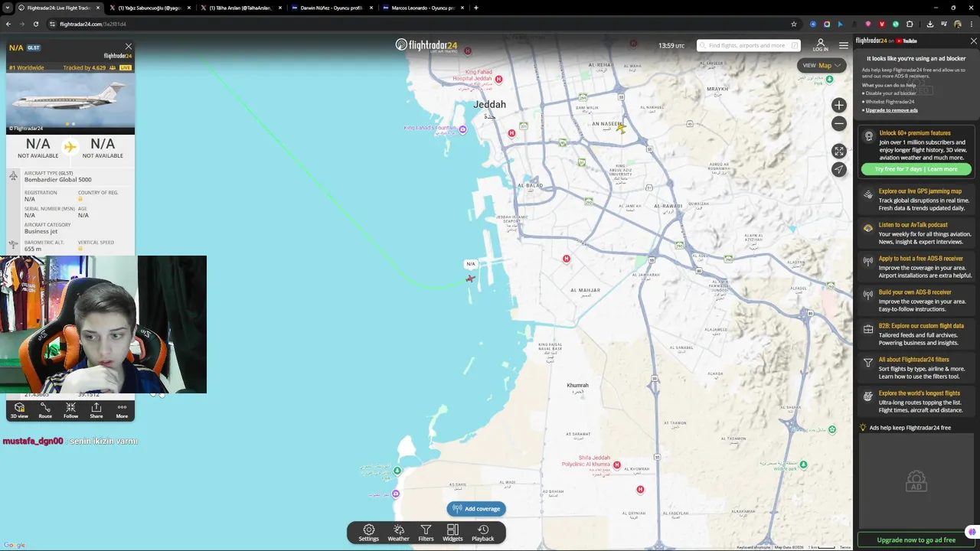Close the aircraft details panel
The height and width of the screenshot is (551, 980).
[x=129, y=47]
